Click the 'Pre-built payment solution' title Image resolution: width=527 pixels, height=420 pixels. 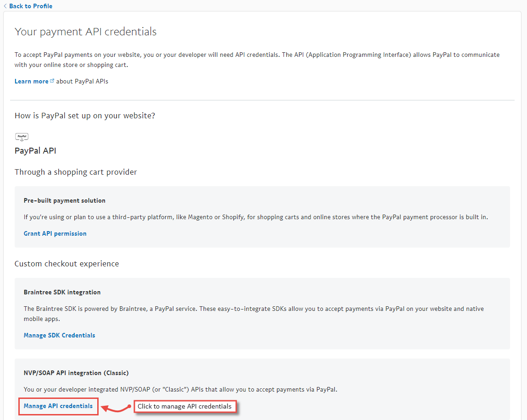pos(65,200)
